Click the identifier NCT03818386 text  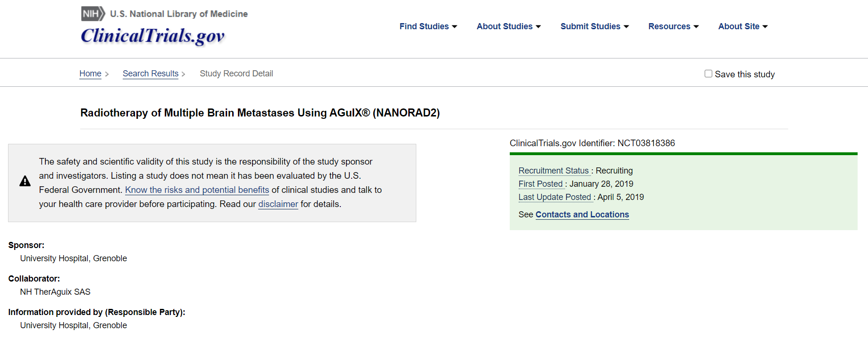tap(646, 143)
